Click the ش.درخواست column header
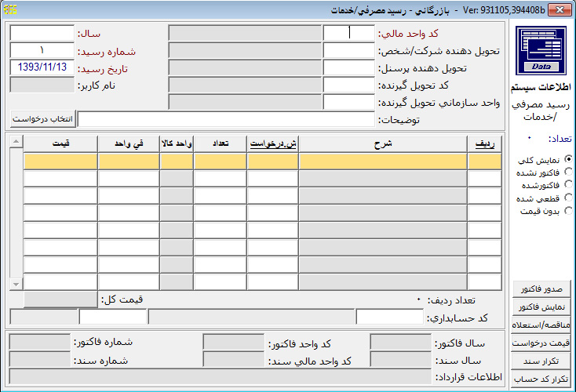The height and width of the screenshot is (392, 576). pos(272,143)
